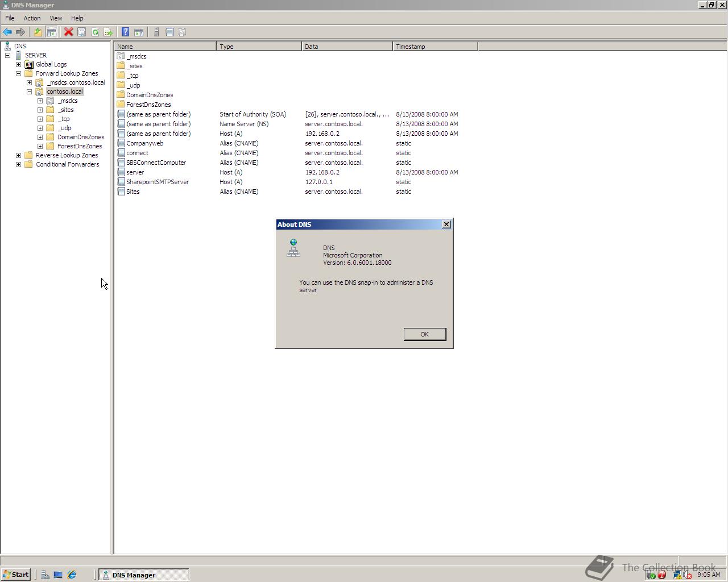Click the Back arrow toolbar icon
This screenshot has width=728, height=582.
coord(7,32)
